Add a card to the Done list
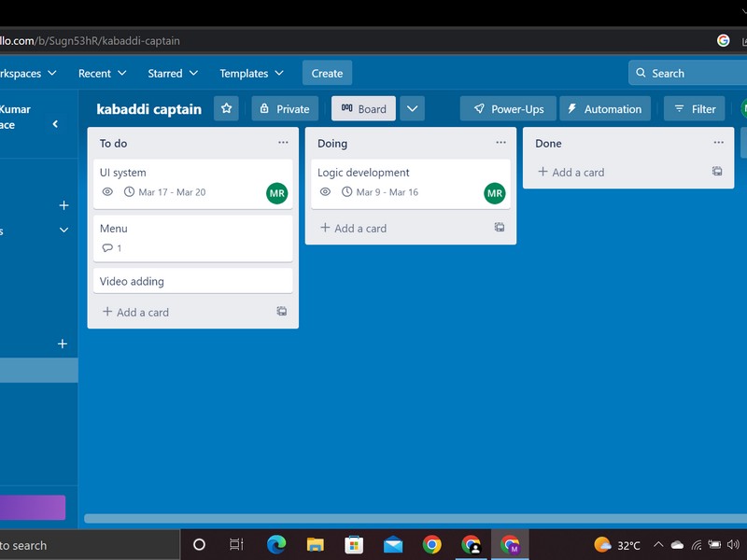The width and height of the screenshot is (747, 560). [571, 172]
